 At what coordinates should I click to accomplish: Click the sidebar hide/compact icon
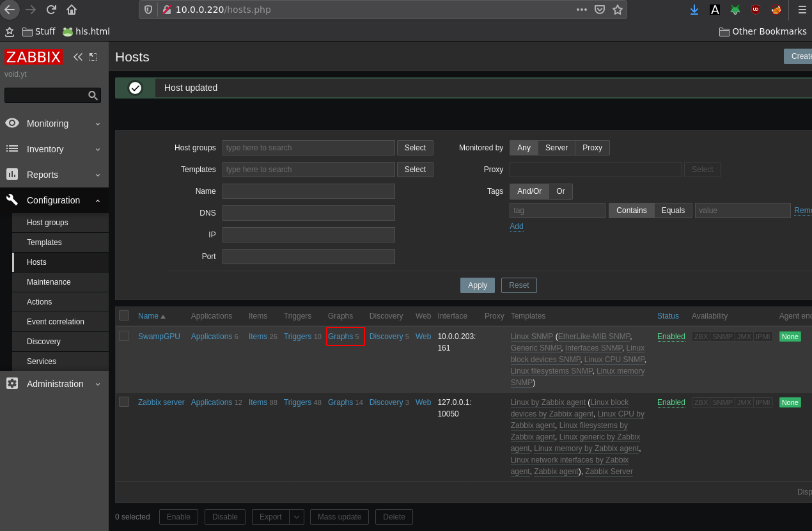pyautogui.click(x=93, y=57)
